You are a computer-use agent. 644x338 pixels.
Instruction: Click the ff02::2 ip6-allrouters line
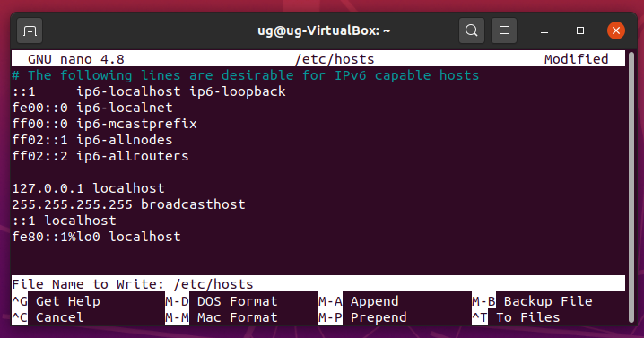point(100,156)
